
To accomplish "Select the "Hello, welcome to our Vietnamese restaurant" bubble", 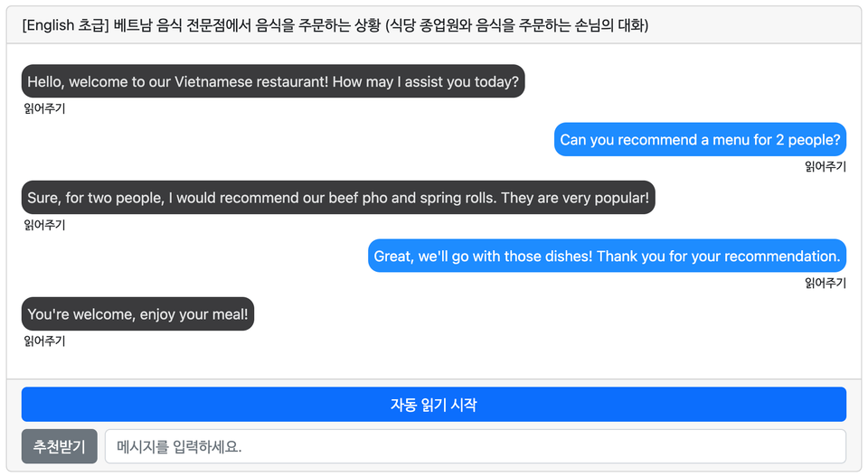I will pyautogui.click(x=272, y=82).
